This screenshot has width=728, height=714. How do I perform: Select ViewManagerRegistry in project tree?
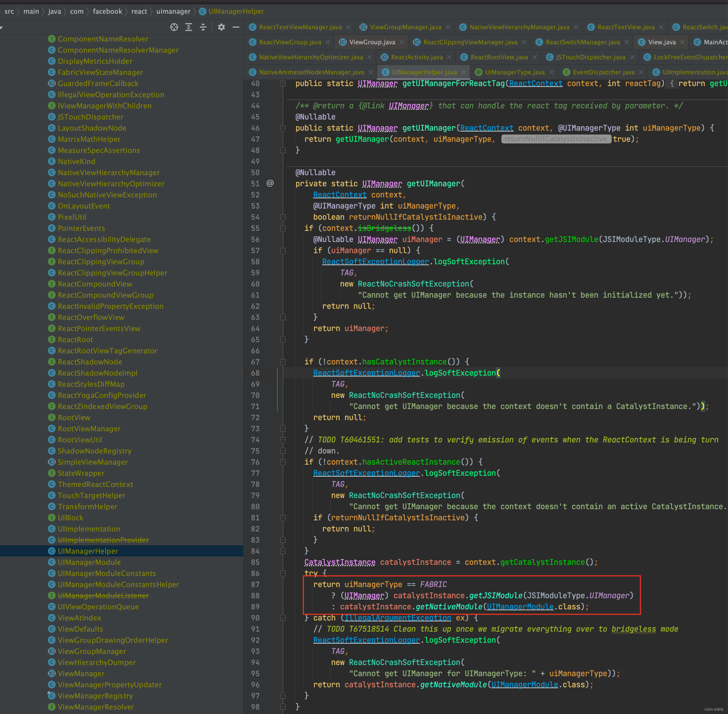pos(95,696)
